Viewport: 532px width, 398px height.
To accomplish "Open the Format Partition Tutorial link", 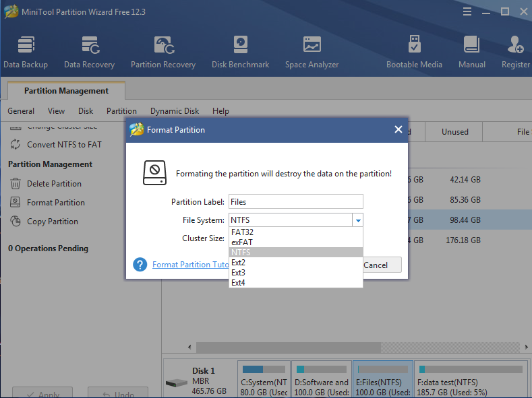I will (191, 265).
